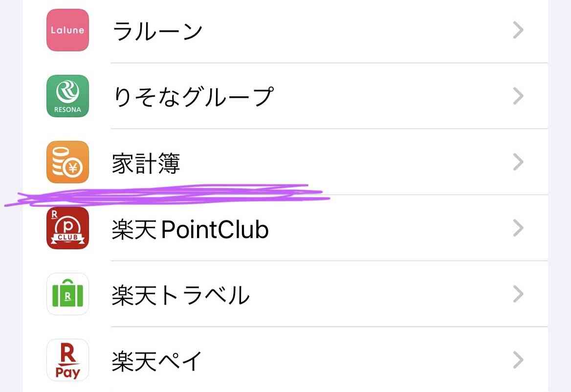
Task: Tap the pink Lalune app icon
Action: 68,30
